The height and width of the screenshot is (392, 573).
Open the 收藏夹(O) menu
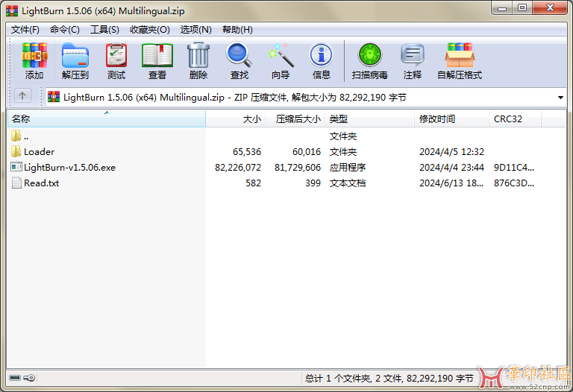pos(149,30)
